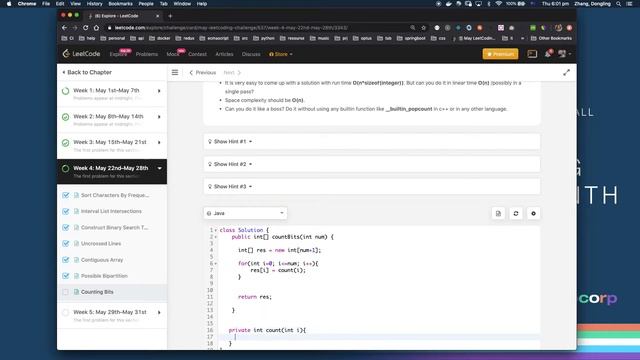Click the zoom magnifier in address bar
Viewport: 640px width, 360px height.
coord(413,28)
